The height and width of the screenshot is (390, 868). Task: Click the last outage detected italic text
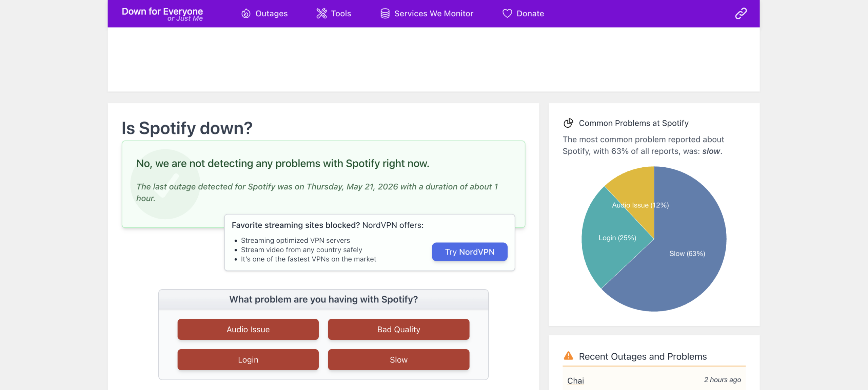(317, 192)
